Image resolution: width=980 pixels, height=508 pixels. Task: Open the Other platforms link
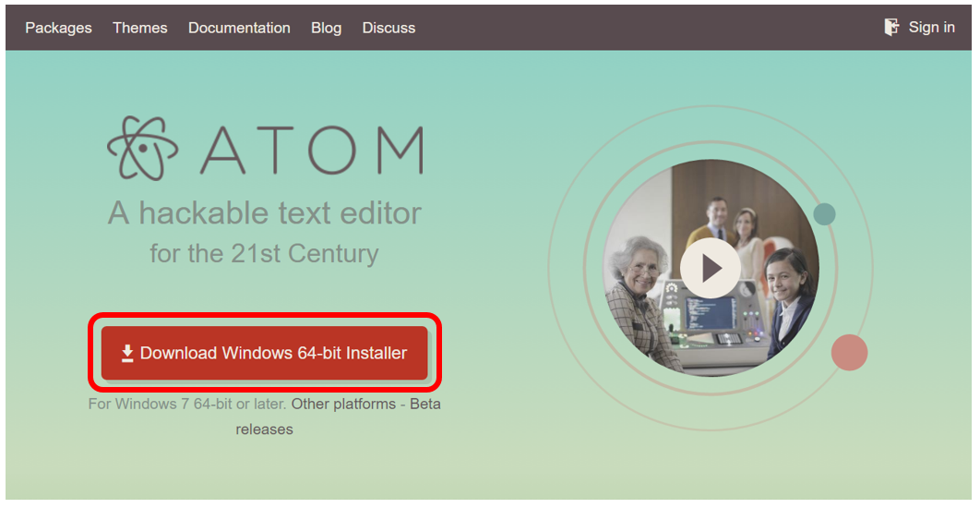(x=343, y=404)
